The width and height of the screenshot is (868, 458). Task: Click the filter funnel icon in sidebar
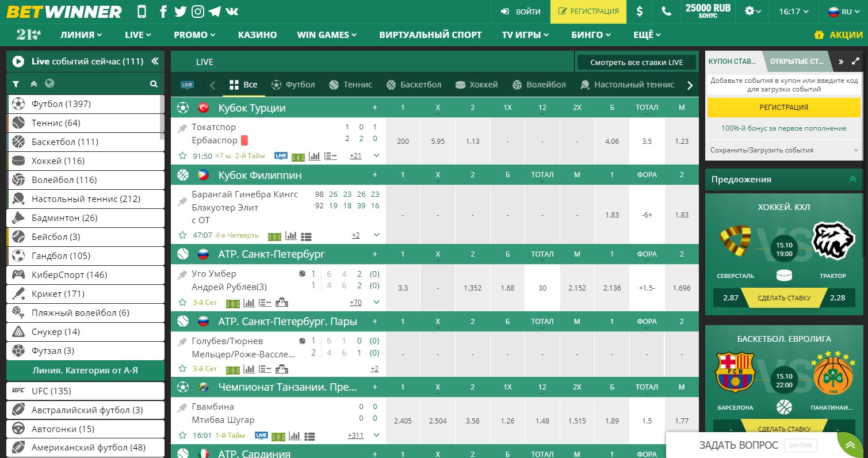coord(16,84)
